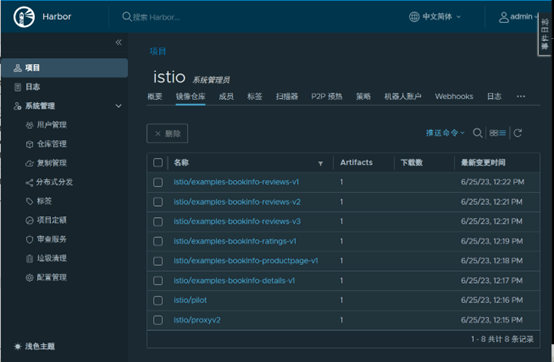Switch to the 策略 tab

pyautogui.click(x=363, y=96)
